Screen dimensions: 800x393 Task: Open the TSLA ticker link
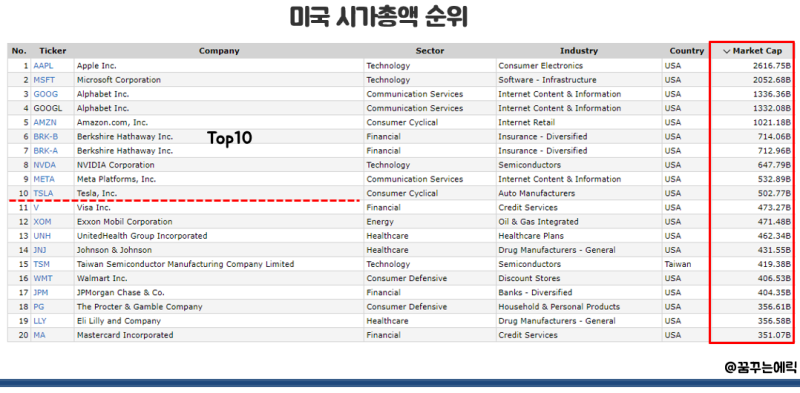point(43,193)
